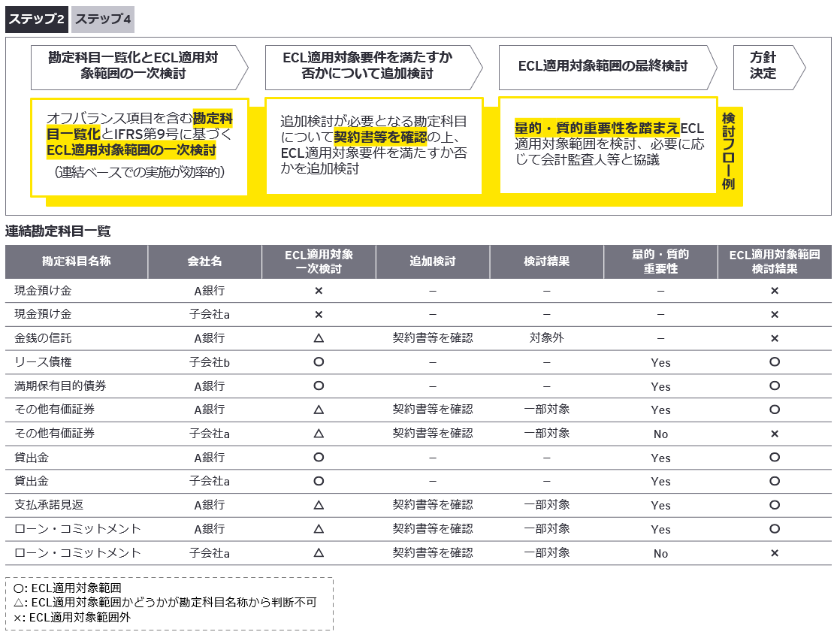Click the △ symbol in 支払承諾見返 row

[x=319, y=505]
